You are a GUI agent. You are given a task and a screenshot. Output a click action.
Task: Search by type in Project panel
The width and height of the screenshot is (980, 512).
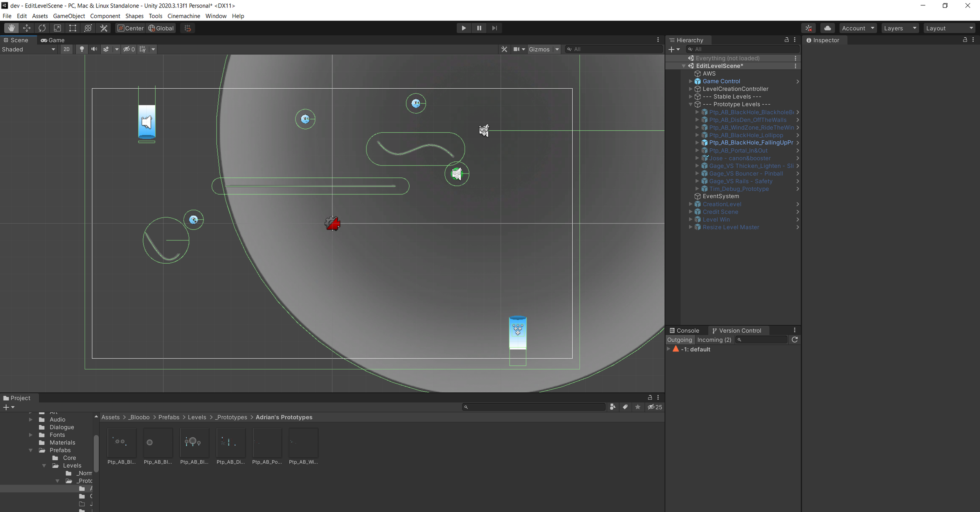612,407
